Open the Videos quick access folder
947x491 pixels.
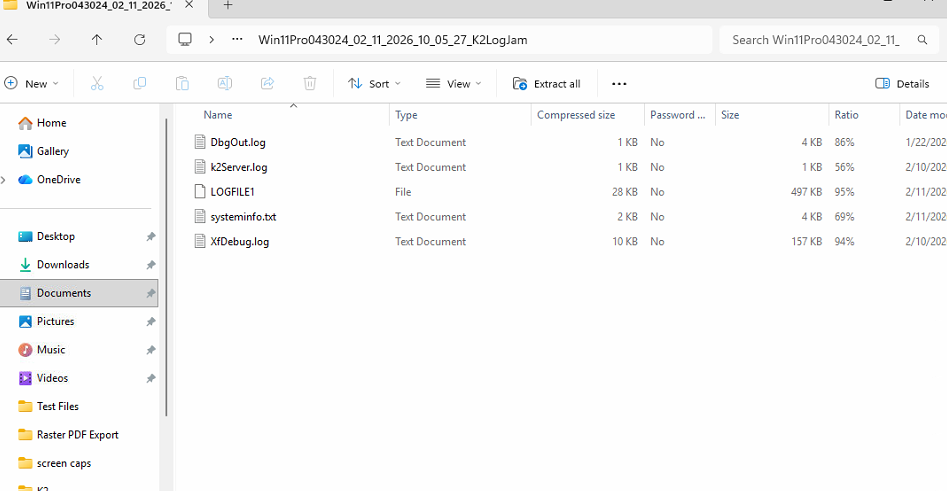pos(43,378)
